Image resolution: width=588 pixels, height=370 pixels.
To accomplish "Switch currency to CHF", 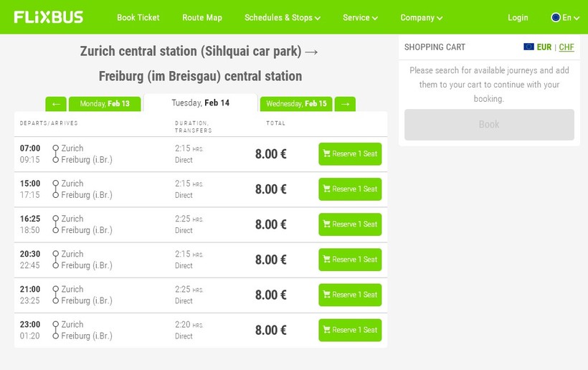I will (566, 47).
